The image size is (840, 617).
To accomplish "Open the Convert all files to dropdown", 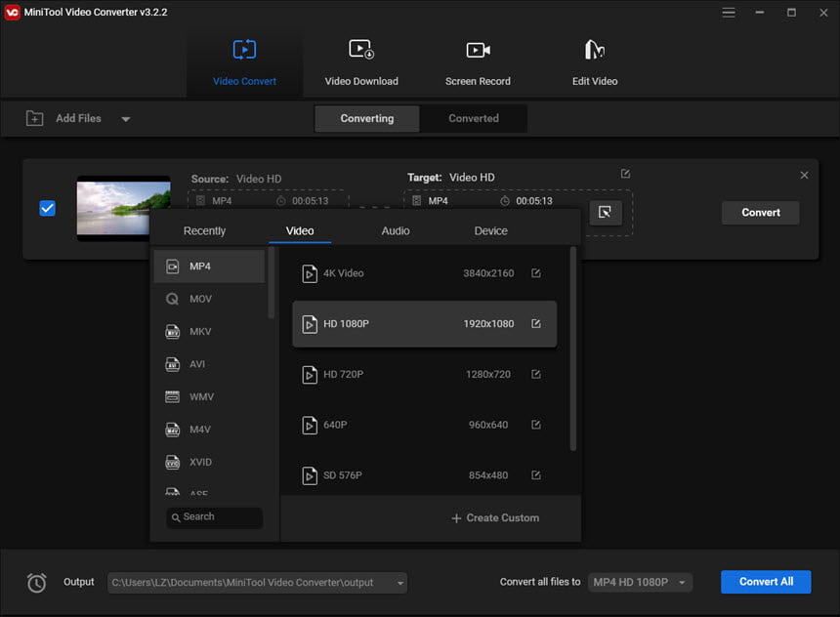I will (x=640, y=582).
